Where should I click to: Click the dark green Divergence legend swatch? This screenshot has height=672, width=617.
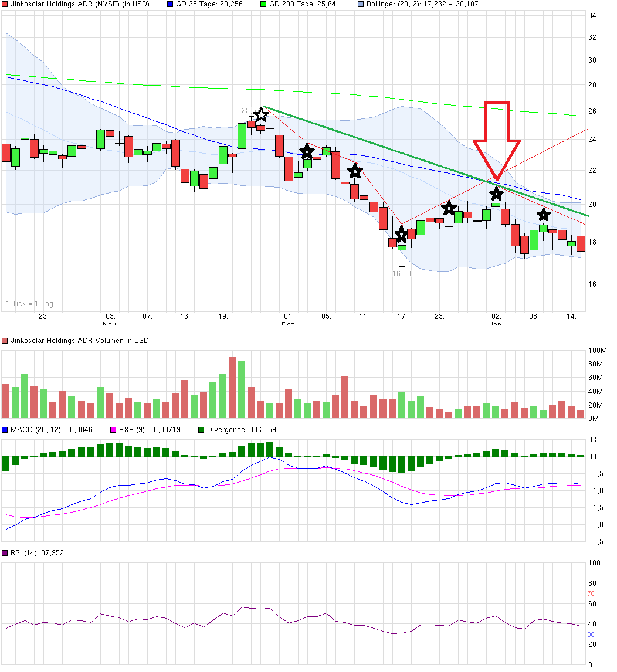point(201,430)
